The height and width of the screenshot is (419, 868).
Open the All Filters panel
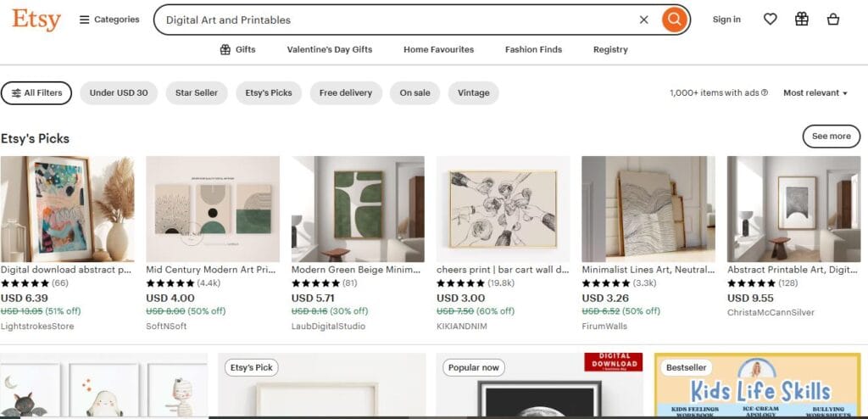point(36,93)
